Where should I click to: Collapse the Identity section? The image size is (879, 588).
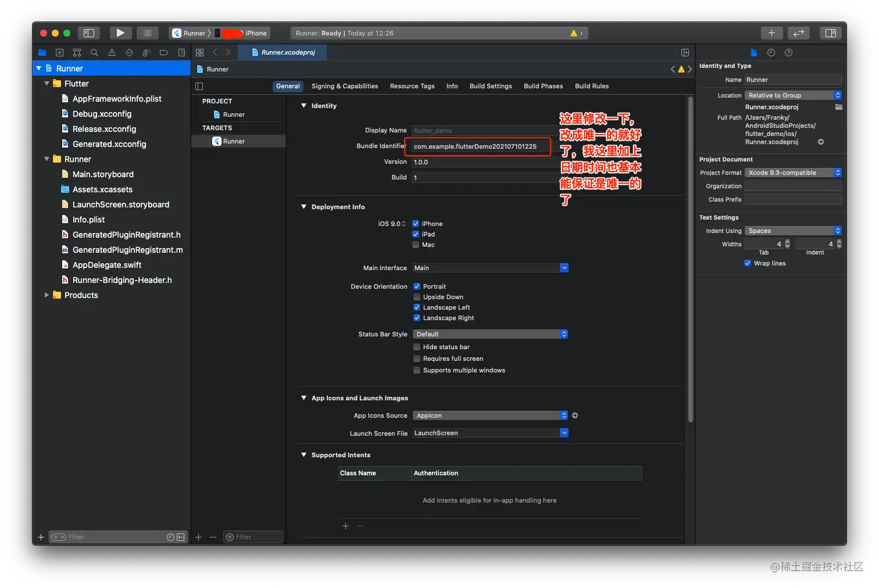[x=303, y=106]
